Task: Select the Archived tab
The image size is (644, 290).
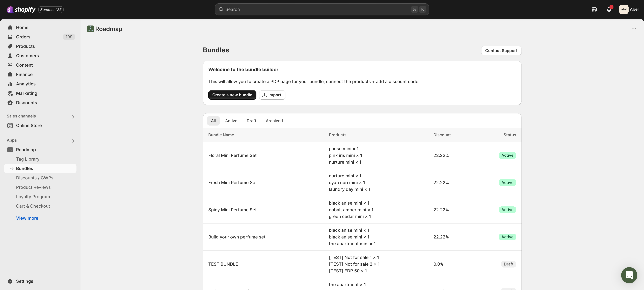Action: click(x=274, y=121)
